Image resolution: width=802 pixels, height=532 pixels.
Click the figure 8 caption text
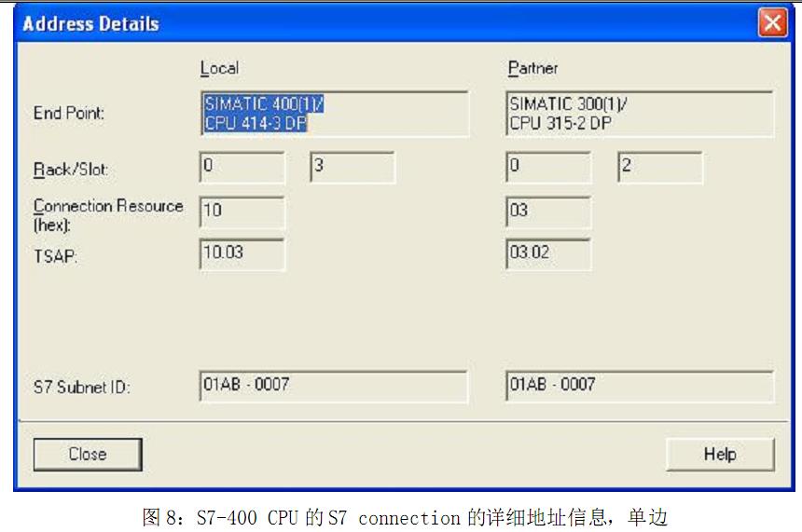coord(405,517)
